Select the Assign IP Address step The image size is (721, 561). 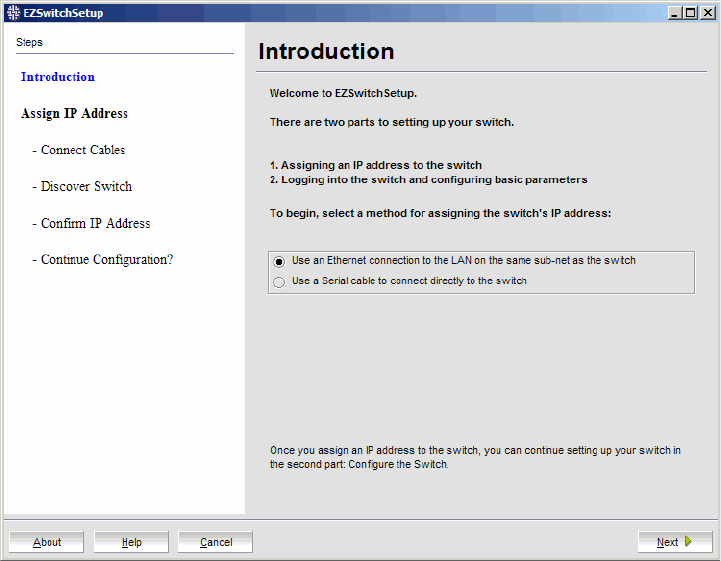tap(74, 113)
